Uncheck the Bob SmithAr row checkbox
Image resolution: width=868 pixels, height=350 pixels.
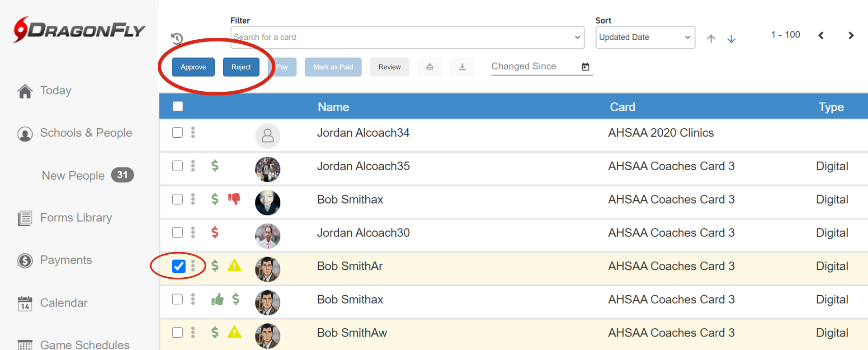[179, 266]
